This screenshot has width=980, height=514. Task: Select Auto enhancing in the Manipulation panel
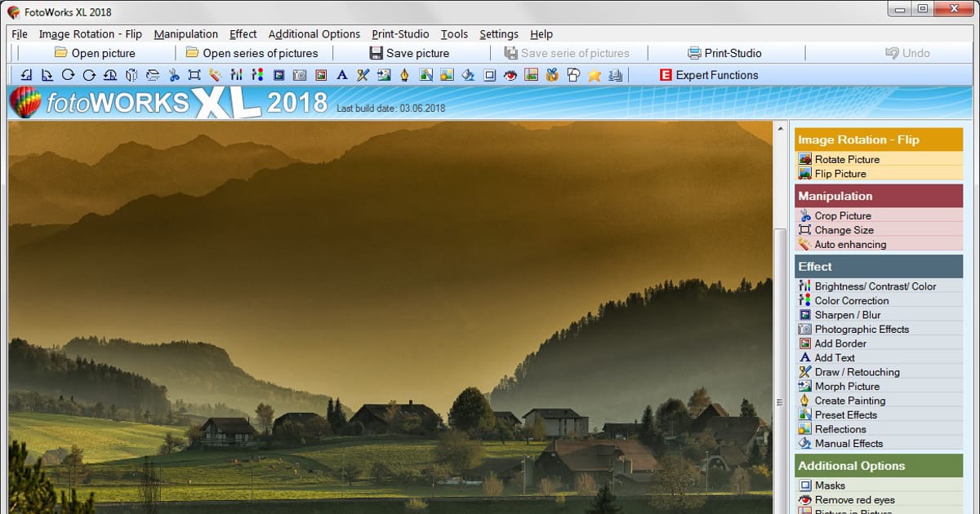(849, 244)
